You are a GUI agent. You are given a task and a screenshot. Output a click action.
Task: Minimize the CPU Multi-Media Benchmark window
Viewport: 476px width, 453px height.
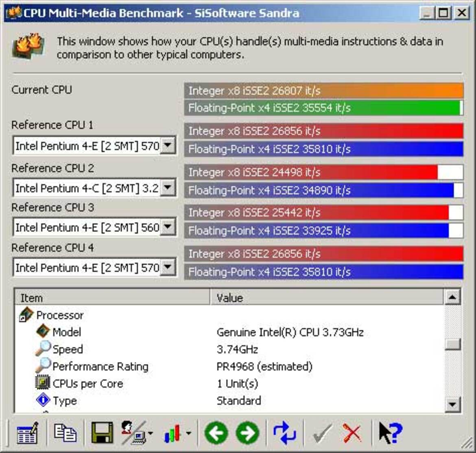tap(427, 13)
